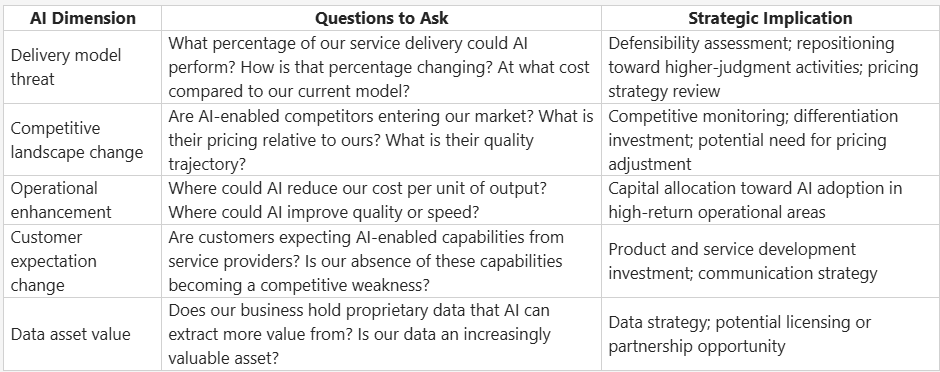The image size is (940, 372).
Task: Click the Operational enhancement cell
Action: [83, 200]
